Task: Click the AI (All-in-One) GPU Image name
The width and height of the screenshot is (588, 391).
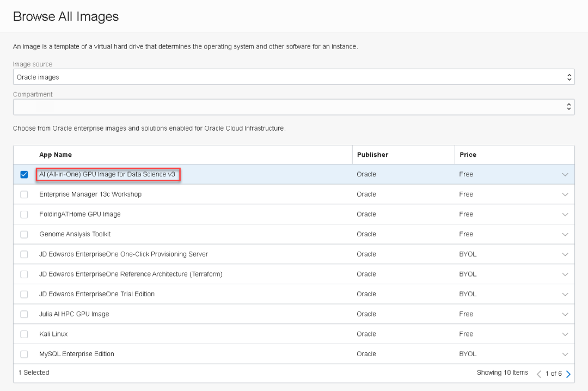Action: 107,174
